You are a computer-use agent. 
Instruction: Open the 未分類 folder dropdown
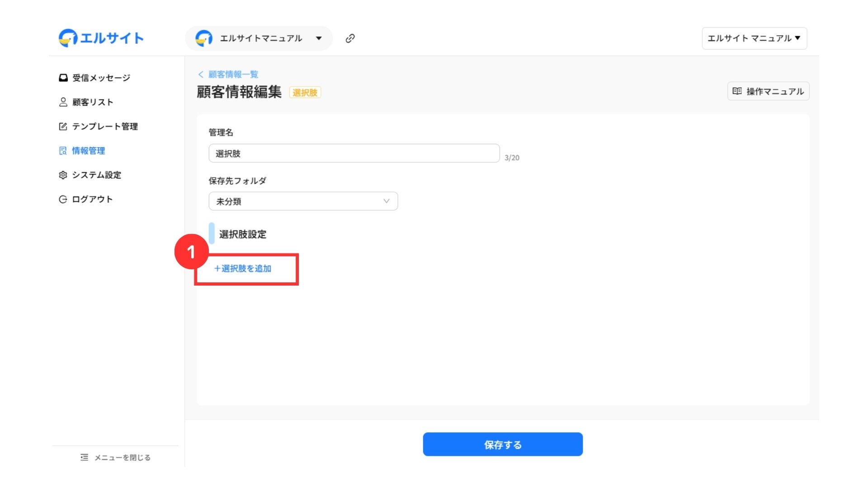[x=303, y=201]
